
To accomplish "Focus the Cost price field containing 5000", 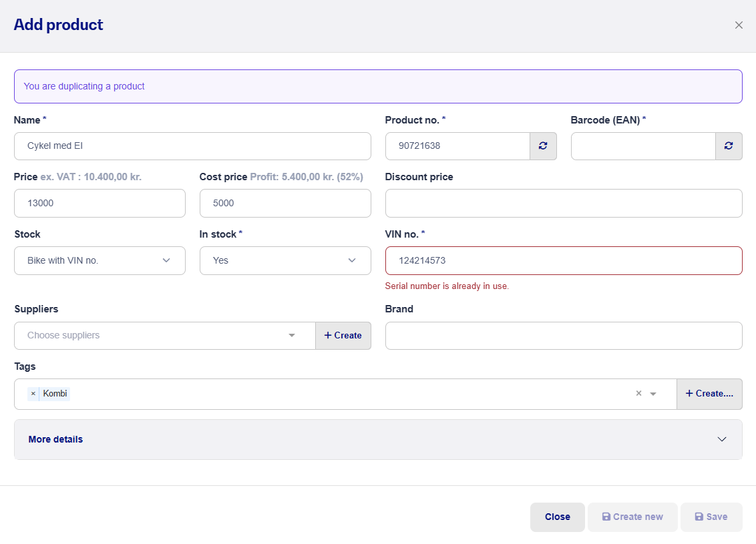I will click(285, 204).
